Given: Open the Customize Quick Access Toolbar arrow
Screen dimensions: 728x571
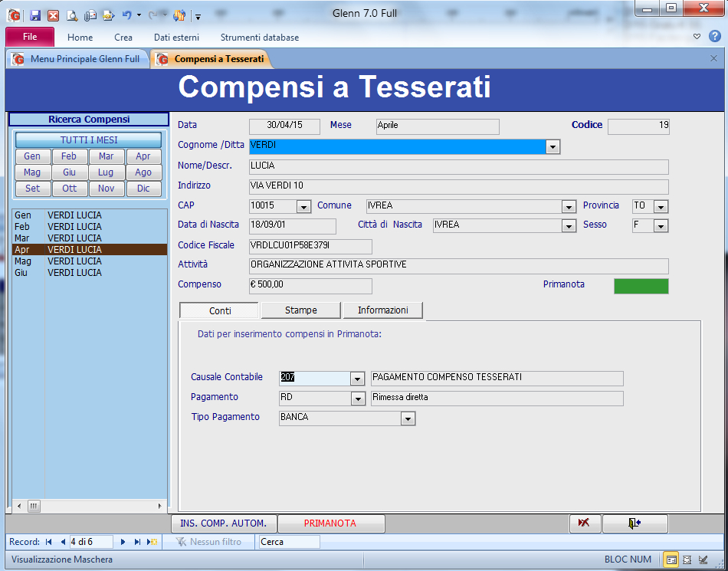Looking at the screenshot, I should point(198,17).
